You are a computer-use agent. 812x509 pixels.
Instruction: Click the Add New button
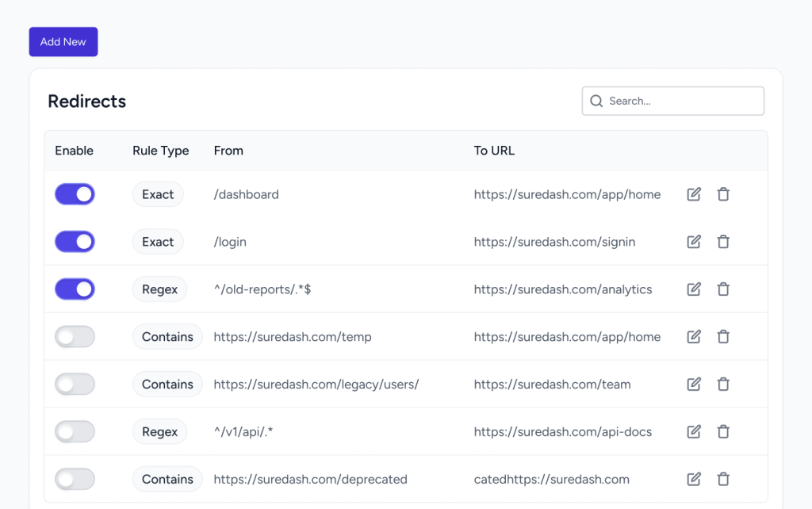pyautogui.click(x=63, y=42)
